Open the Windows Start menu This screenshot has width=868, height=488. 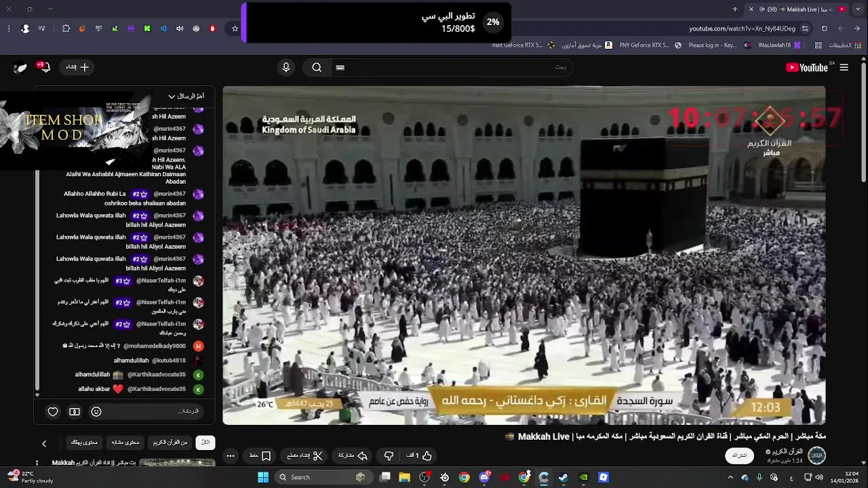coord(263,477)
